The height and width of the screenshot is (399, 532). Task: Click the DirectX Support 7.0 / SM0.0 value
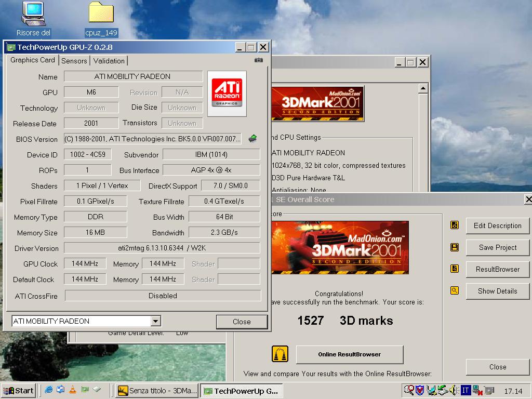click(231, 185)
